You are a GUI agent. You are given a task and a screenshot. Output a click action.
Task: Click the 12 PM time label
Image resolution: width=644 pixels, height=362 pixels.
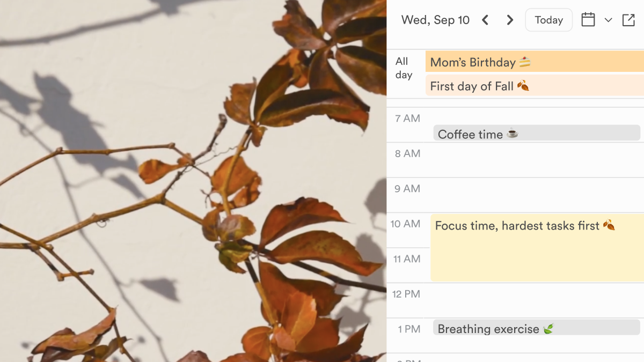pyautogui.click(x=406, y=294)
